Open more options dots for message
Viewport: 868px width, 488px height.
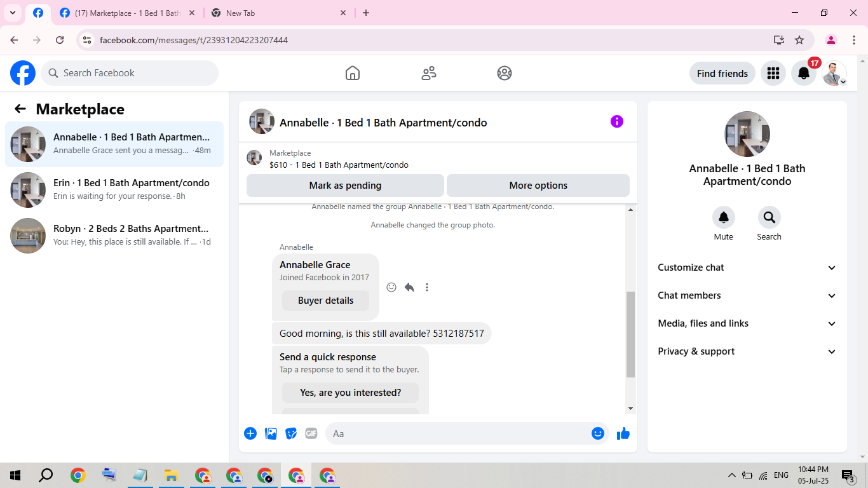(427, 287)
